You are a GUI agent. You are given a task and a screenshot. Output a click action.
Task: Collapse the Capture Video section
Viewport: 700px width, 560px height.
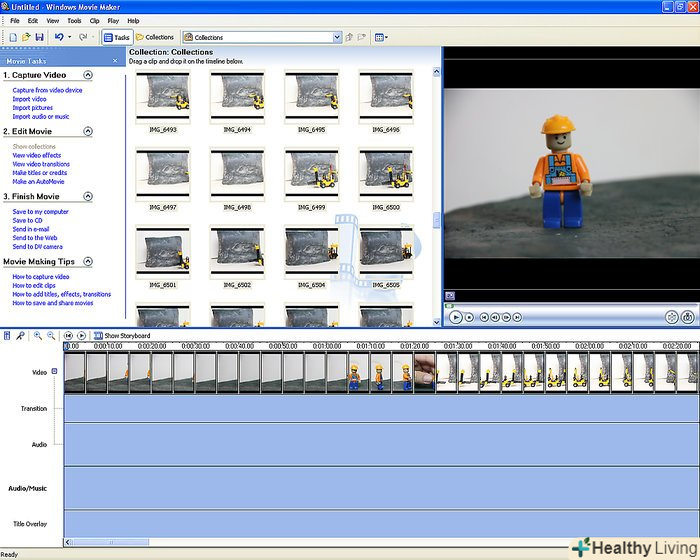point(88,75)
